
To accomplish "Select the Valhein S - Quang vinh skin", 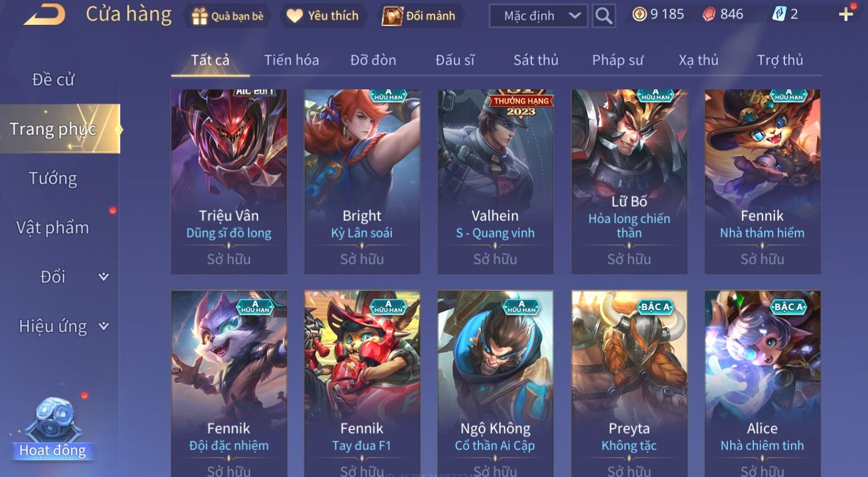I will (x=496, y=182).
